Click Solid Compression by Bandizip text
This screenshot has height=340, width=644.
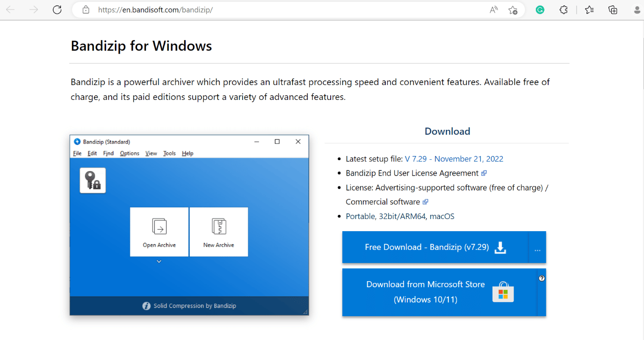pos(195,306)
